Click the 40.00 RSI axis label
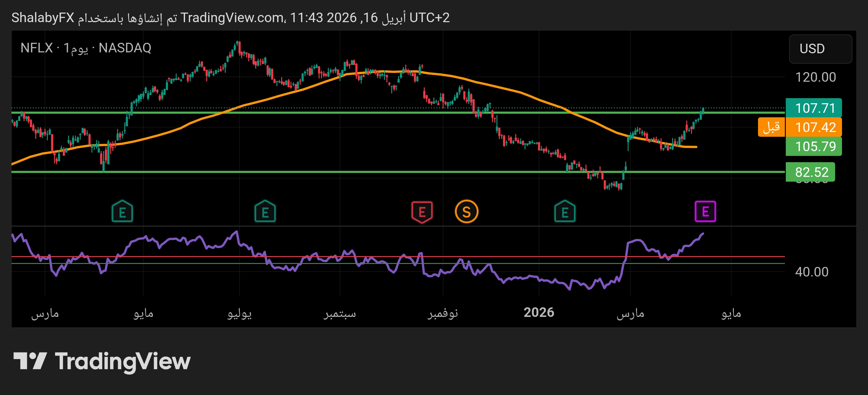Screen dimensions: 868x395 coord(812,272)
